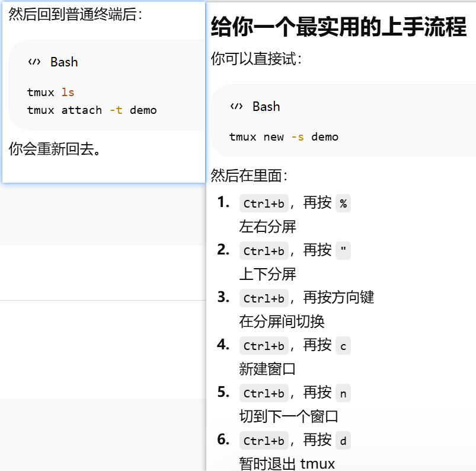Click the Bash label in the right code block
The height and width of the screenshot is (471, 476).
coord(266,106)
